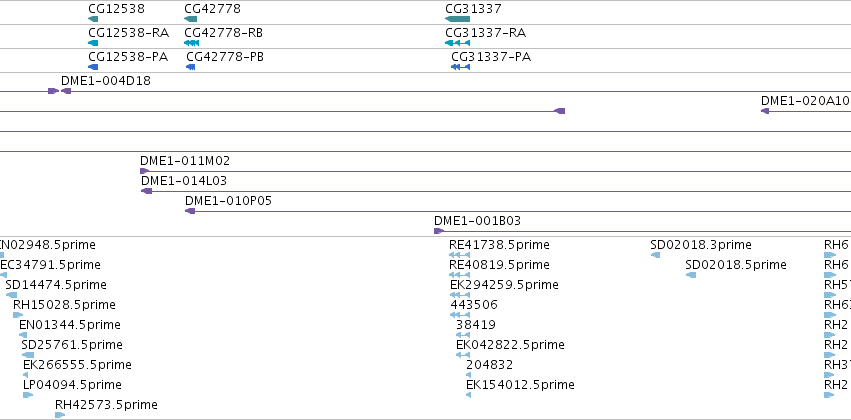
Task: Select the CG12538 gene glyph arrow
Action: 93,19
